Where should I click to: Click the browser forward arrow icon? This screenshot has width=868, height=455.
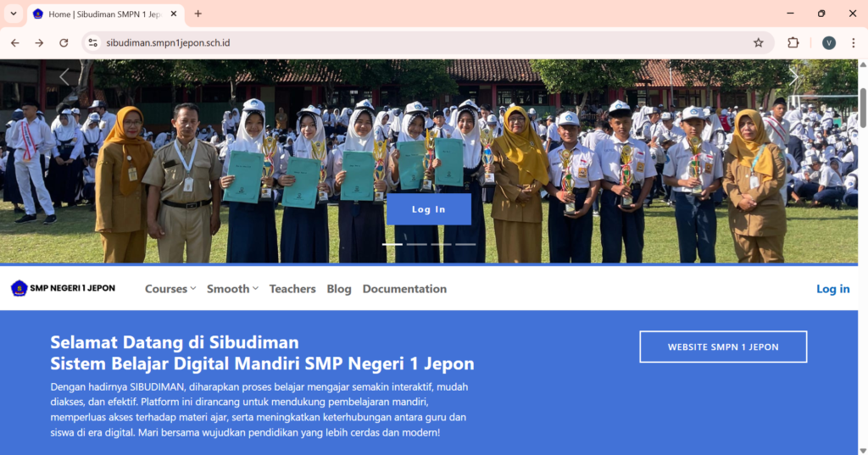click(x=39, y=42)
